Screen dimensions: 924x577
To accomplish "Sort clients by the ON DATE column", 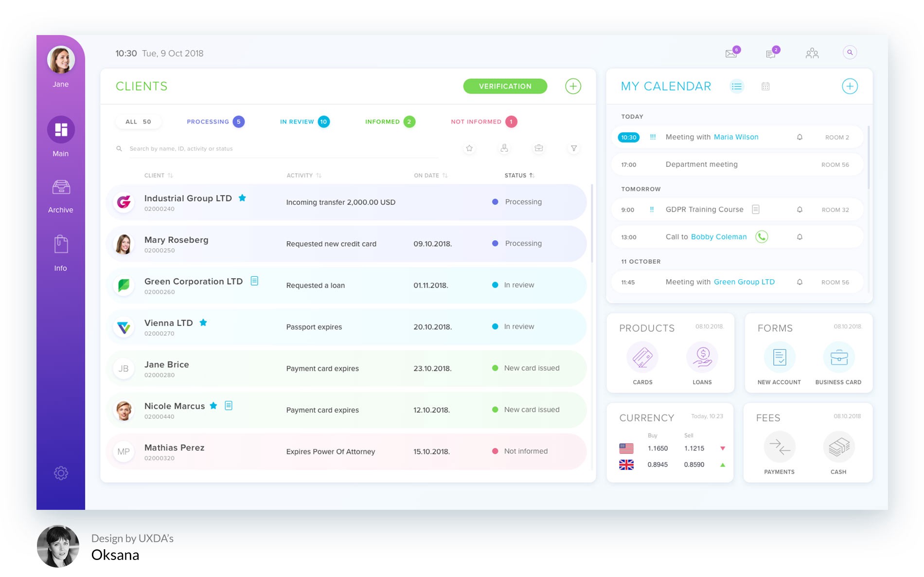I will click(444, 175).
